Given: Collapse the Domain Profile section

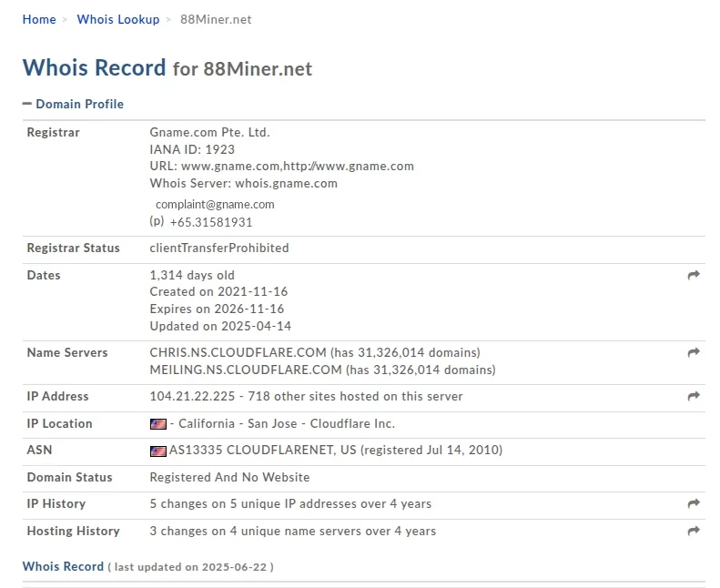Looking at the screenshot, I should 73,104.
